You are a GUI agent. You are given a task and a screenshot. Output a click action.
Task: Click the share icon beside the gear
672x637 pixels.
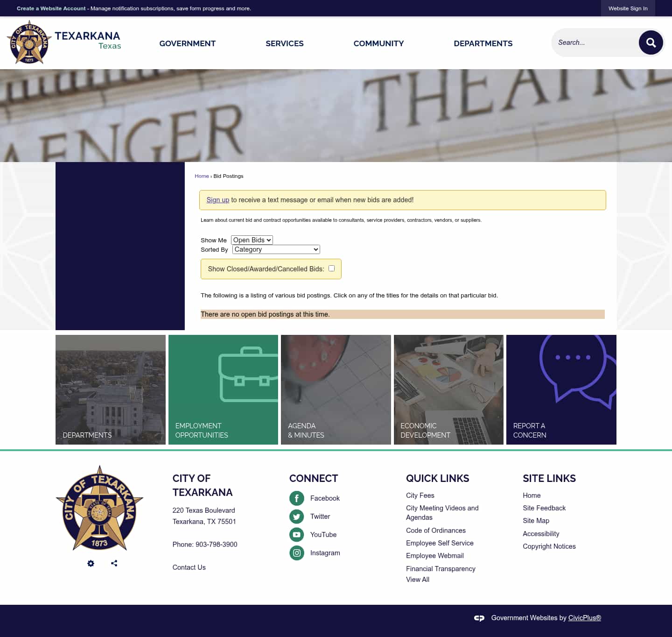point(114,563)
